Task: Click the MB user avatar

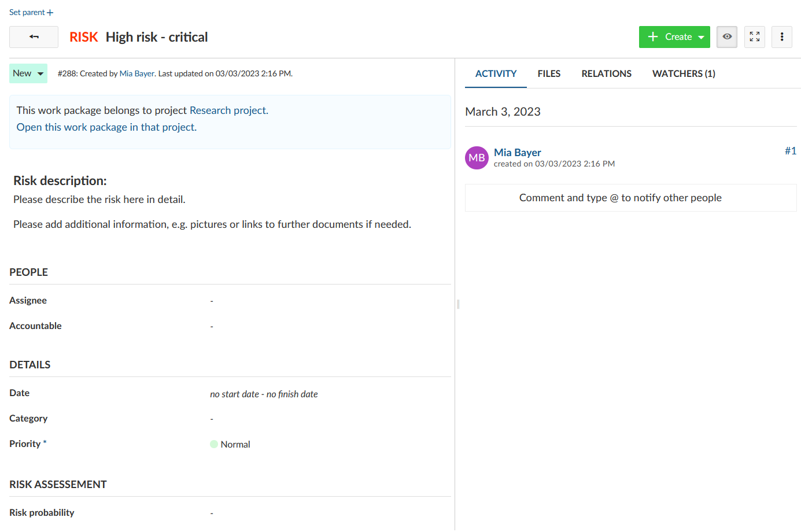Action: click(x=477, y=158)
